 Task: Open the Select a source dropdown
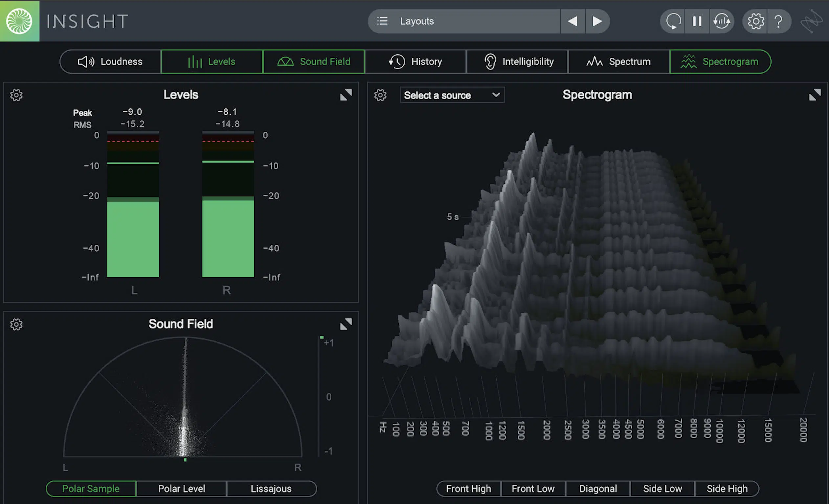point(451,95)
